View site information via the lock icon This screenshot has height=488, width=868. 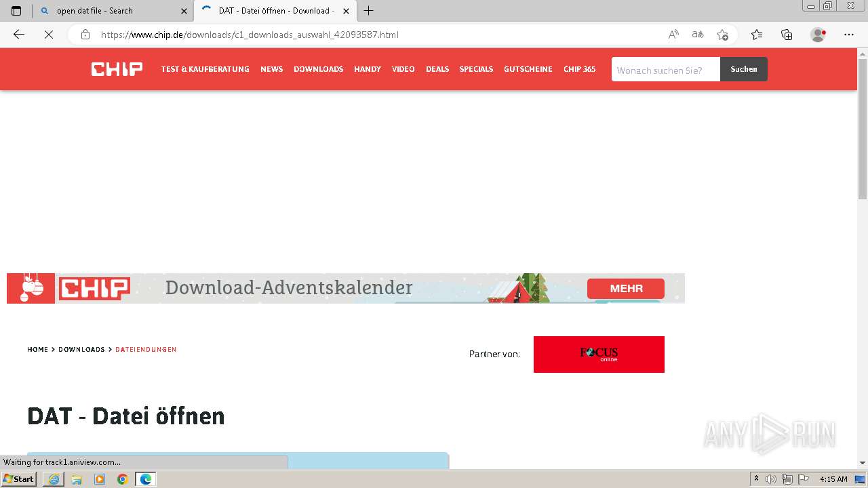[85, 35]
